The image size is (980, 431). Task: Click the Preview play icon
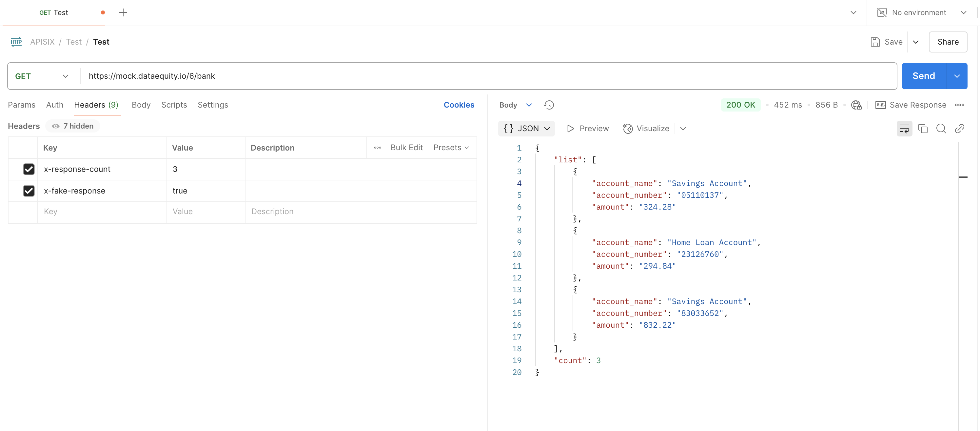pyautogui.click(x=570, y=129)
